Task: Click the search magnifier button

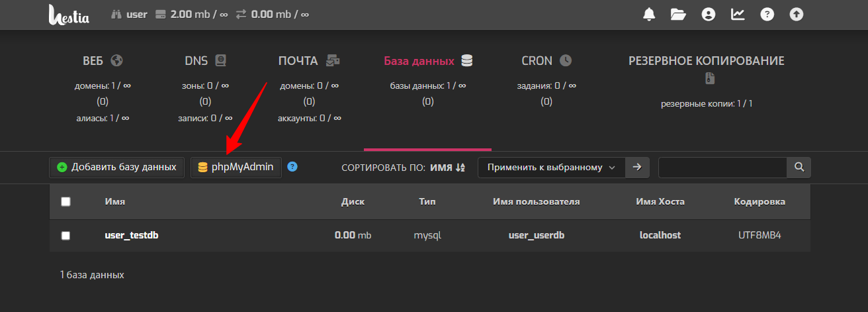Action: coord(799,168)
